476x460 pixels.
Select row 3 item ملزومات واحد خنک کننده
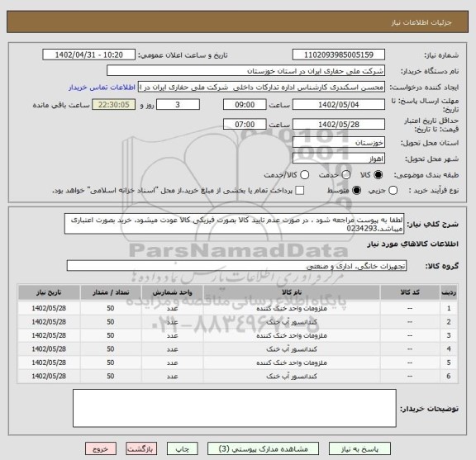point(292,336)
